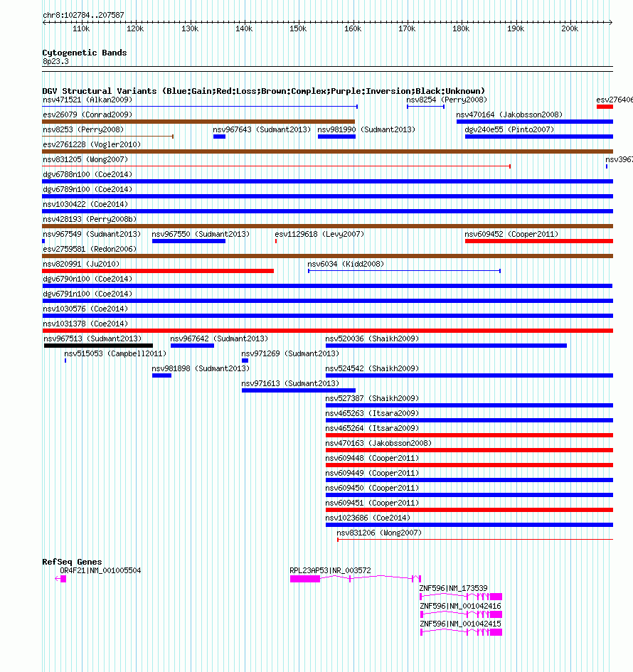Select nsv520036 (Shaikh2009) variant label
Screen dimensions: 633x672
[x=372, y=339]
